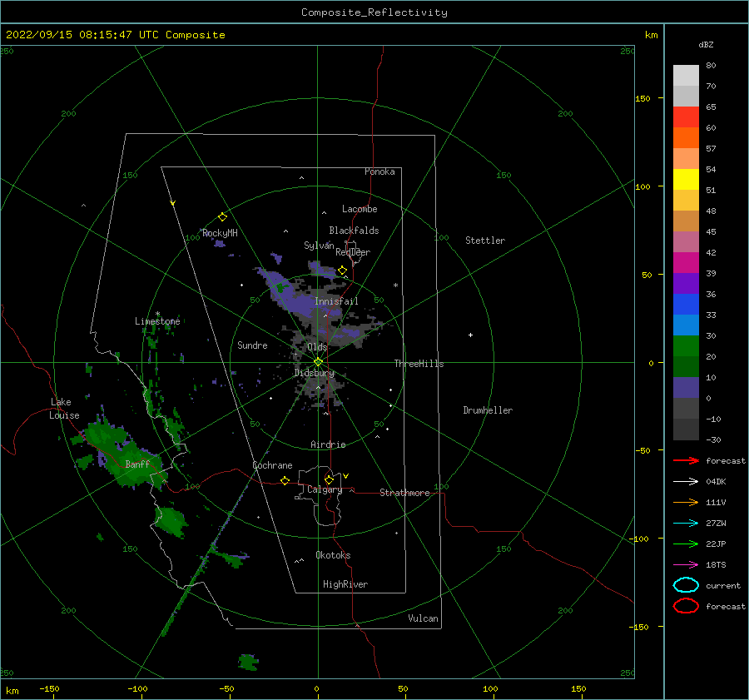Click the Vulcan label
This screenshot has width=749, height=700.
(424, 618)
